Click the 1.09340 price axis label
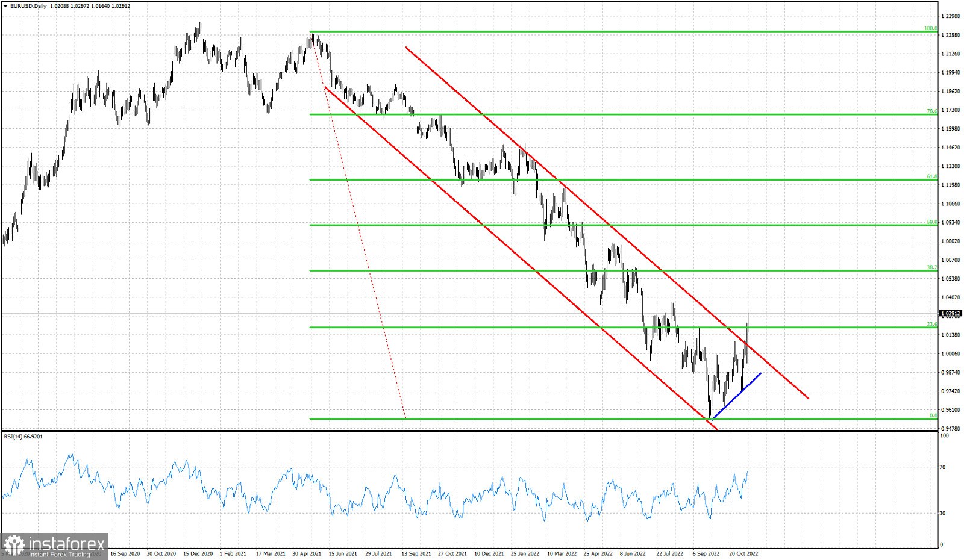This screenshot has height=560, width=964. click(x=950, y=223)
